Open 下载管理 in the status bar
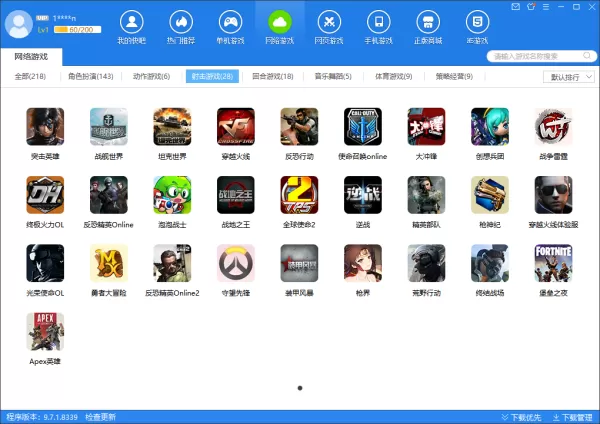600x424 pixels. coord(572,417)
